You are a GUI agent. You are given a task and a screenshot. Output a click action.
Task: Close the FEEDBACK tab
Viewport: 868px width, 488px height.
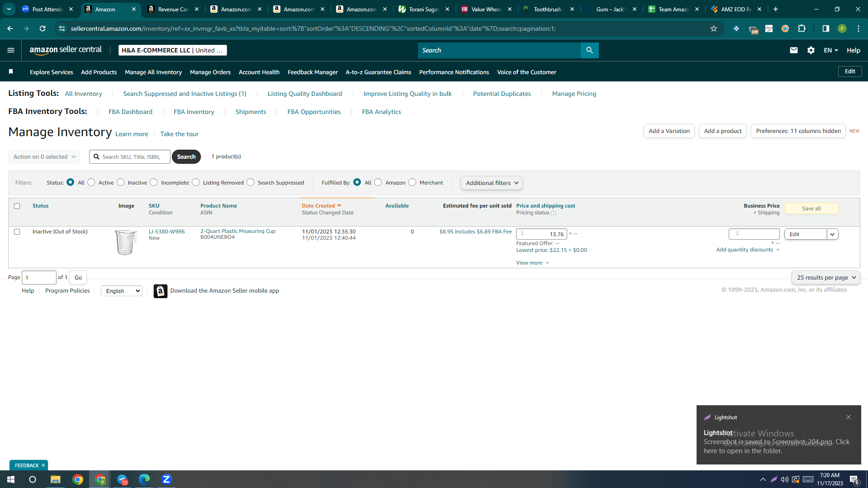43,465
